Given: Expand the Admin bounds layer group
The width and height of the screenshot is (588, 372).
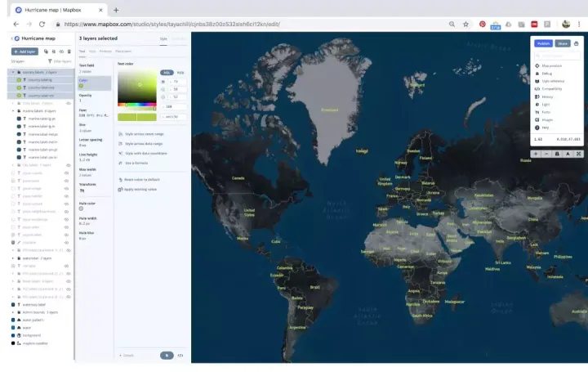Looking at the screenshot, I should [x=11, y=312].
